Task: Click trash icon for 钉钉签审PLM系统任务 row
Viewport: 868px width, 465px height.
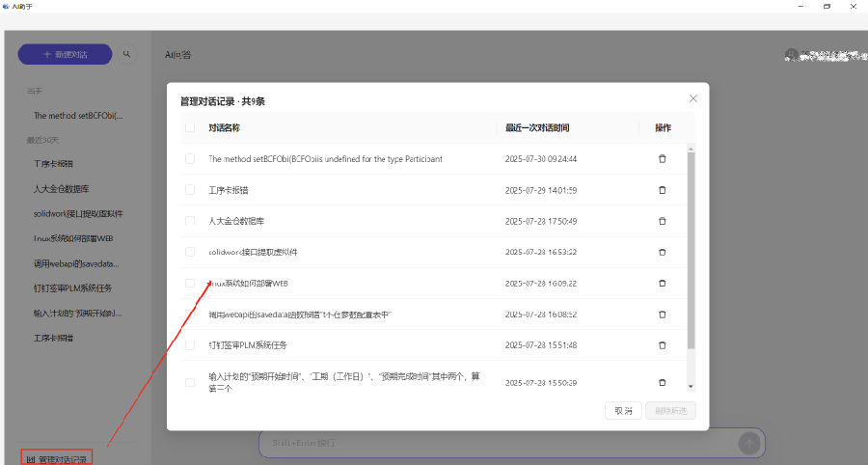Action: click(662, 344)
